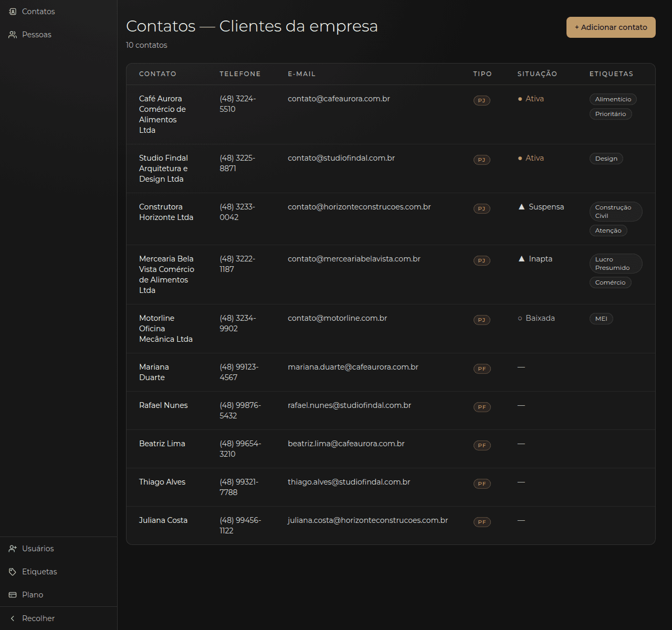Select Motorline Oficina Mecânica contact name
This screenshot has width=672, height=630.
click(x=166, y=329)
